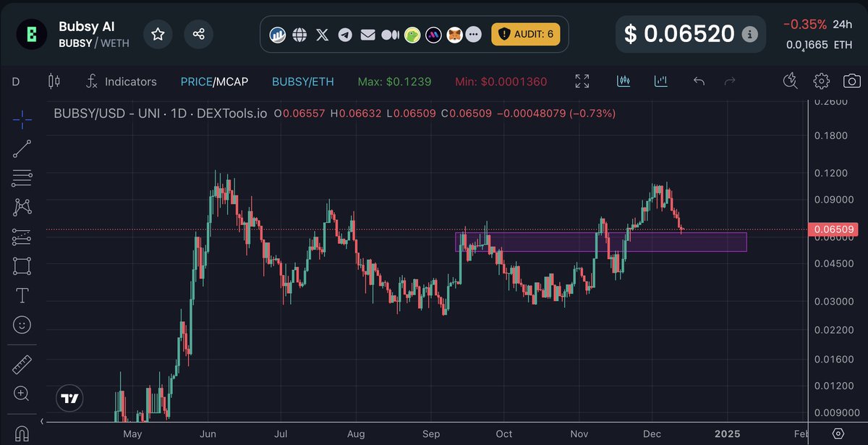Click Min: $0.0001360 text

[501, 82]
